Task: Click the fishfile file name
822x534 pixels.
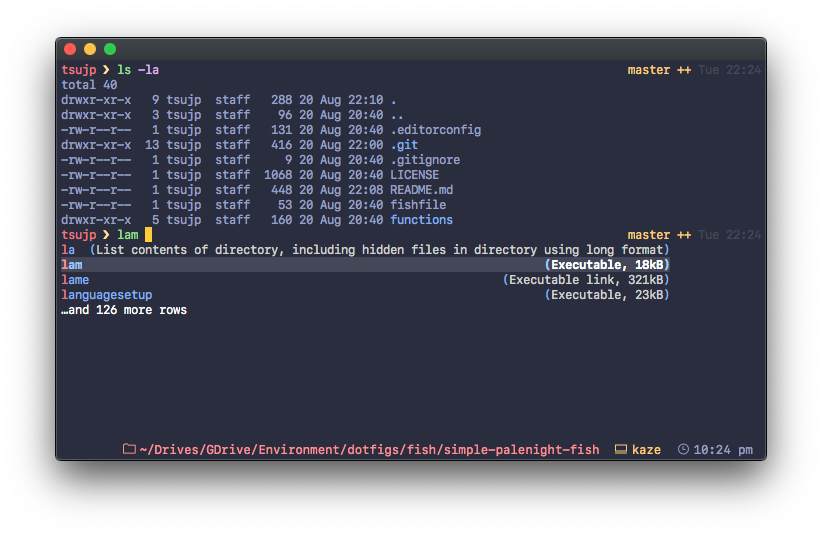Action: [418, 205]
